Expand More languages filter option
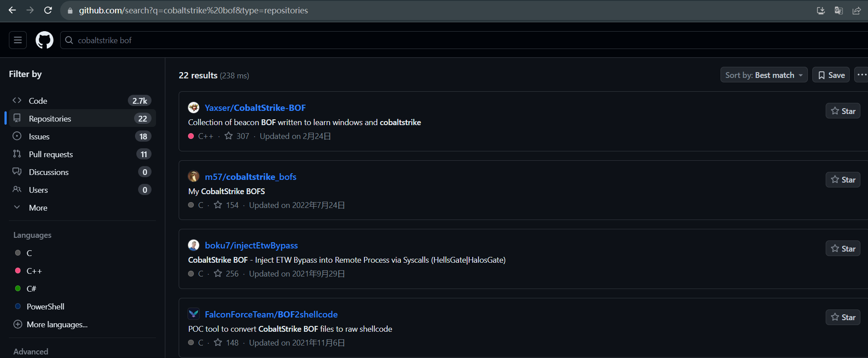Image resolution: width=868 pixels, height=358 pixels. coord(57,324)
